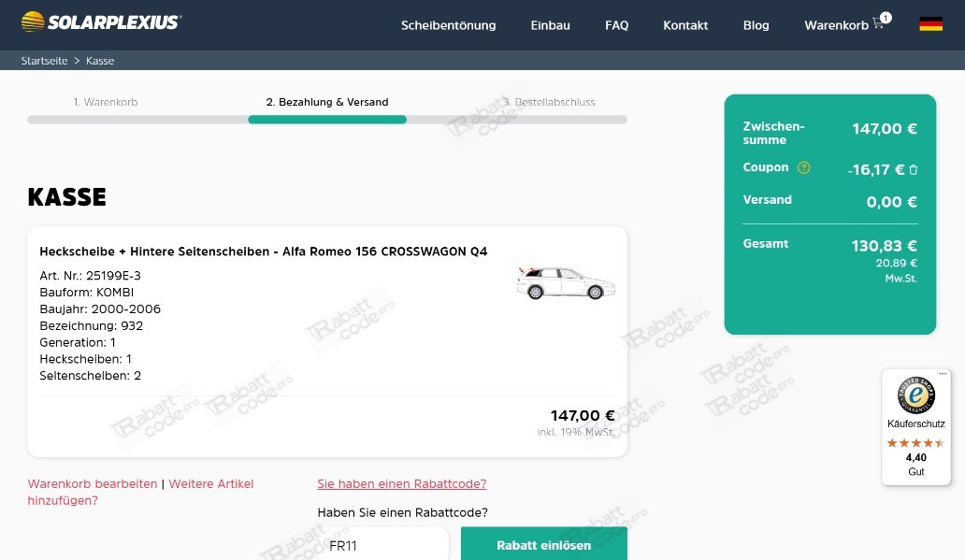Screen dimensions: 965x560
Task: Remove the coupon with the trash icon
Action: [x=912, y=170]
